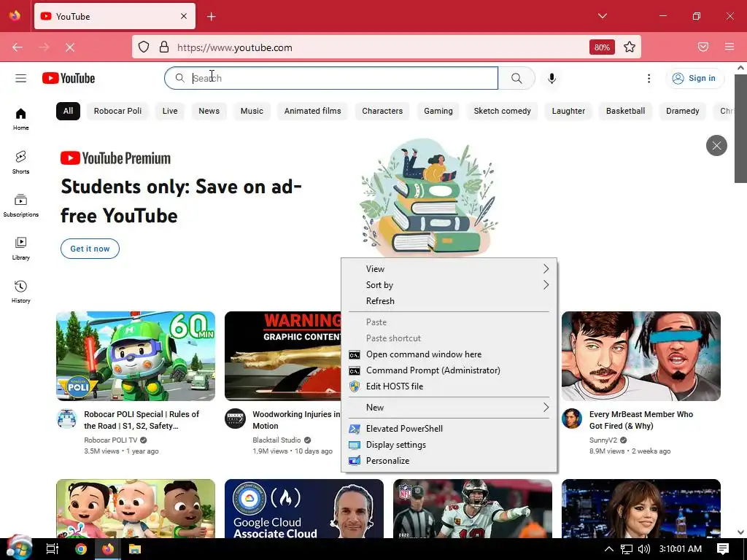
Task: Stop page loading in Firefox toolbar
Action: [x=70, y=47]
